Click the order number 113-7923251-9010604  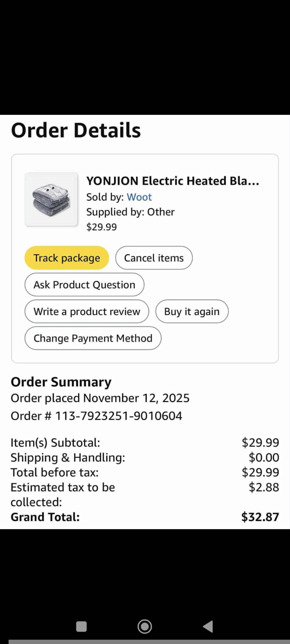tap(118, 416)
